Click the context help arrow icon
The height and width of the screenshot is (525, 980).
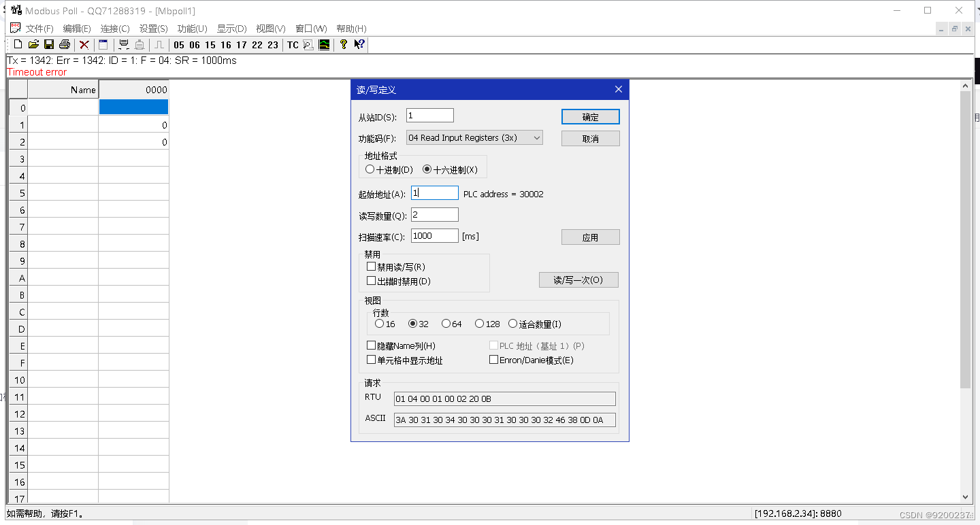(x=359, y=45)
